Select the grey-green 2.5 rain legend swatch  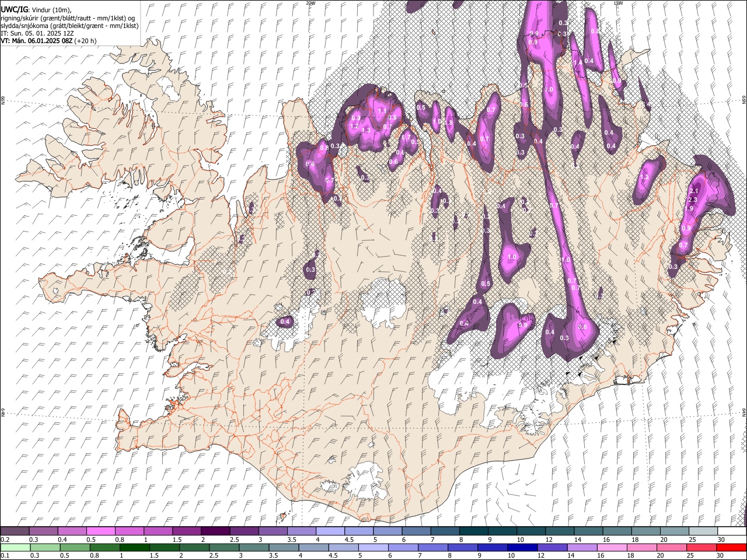[224, 547]
